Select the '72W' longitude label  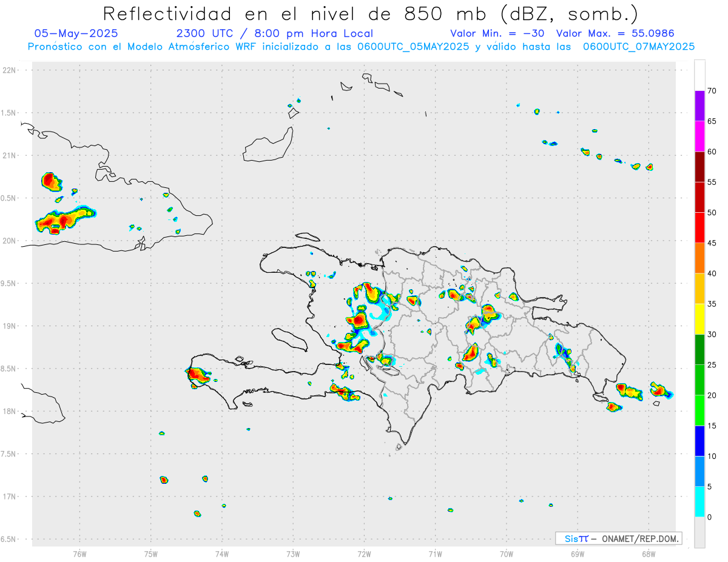(364, 553)
